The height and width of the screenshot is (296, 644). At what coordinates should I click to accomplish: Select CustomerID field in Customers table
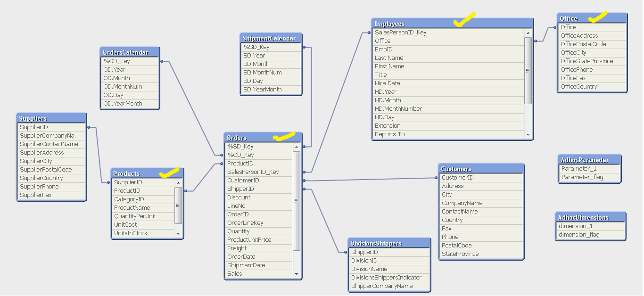(481, 177)
